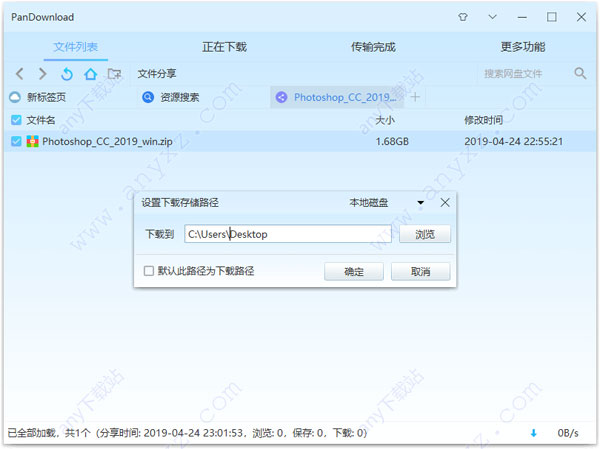
Task: Click the refresh icon in toolbar
Action: [x=66, y=73]
